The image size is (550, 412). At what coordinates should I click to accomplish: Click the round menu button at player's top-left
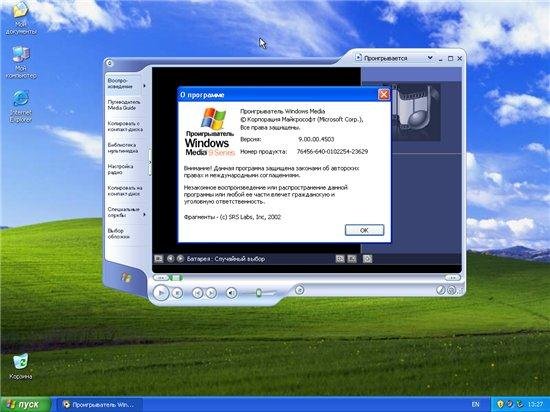[x=109, y=63]
